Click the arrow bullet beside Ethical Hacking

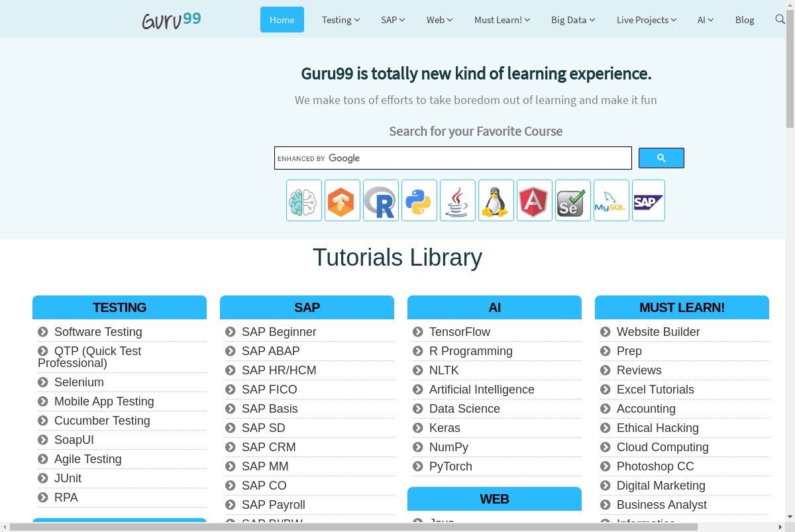tap(606, 428)
